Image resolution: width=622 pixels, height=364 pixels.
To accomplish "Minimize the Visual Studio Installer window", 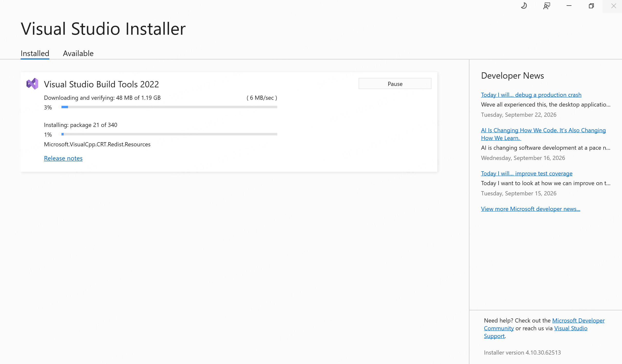I will click(x=569, y=6).
